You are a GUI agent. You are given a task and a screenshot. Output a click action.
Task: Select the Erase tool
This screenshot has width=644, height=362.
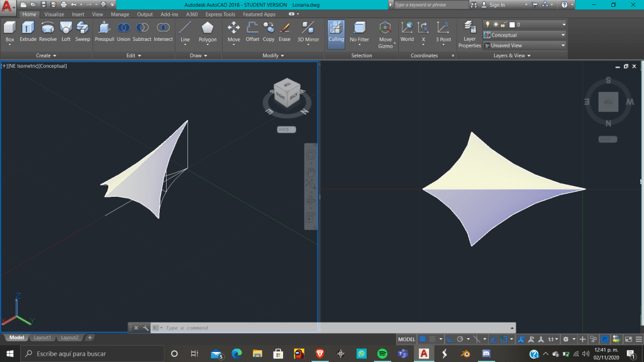pyautogui.click(x=284, y=31)
